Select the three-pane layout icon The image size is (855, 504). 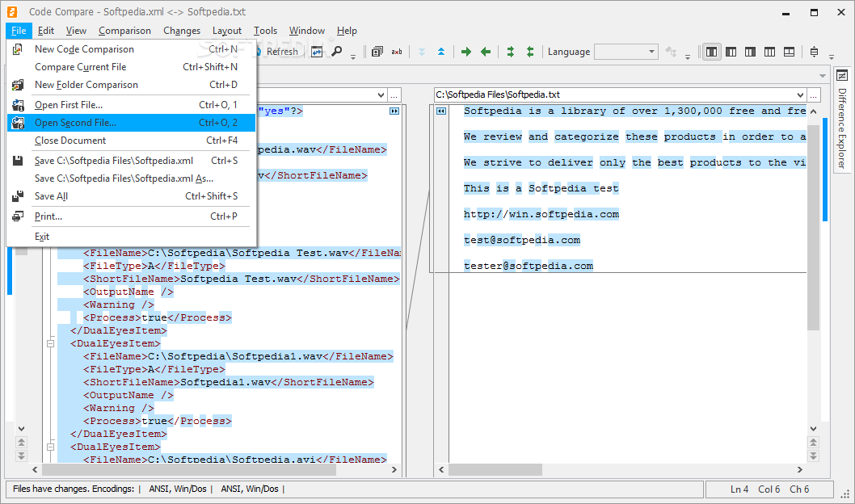pos(770,52)
